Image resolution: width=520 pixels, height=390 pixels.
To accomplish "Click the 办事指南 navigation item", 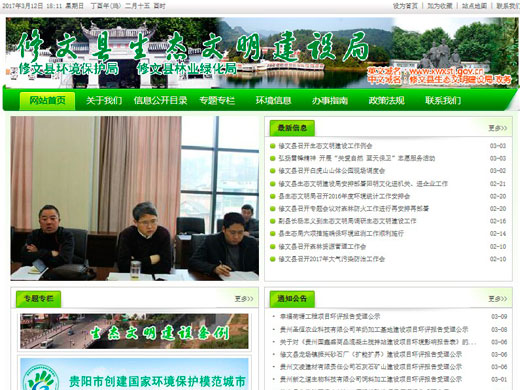I will (330, 100).
